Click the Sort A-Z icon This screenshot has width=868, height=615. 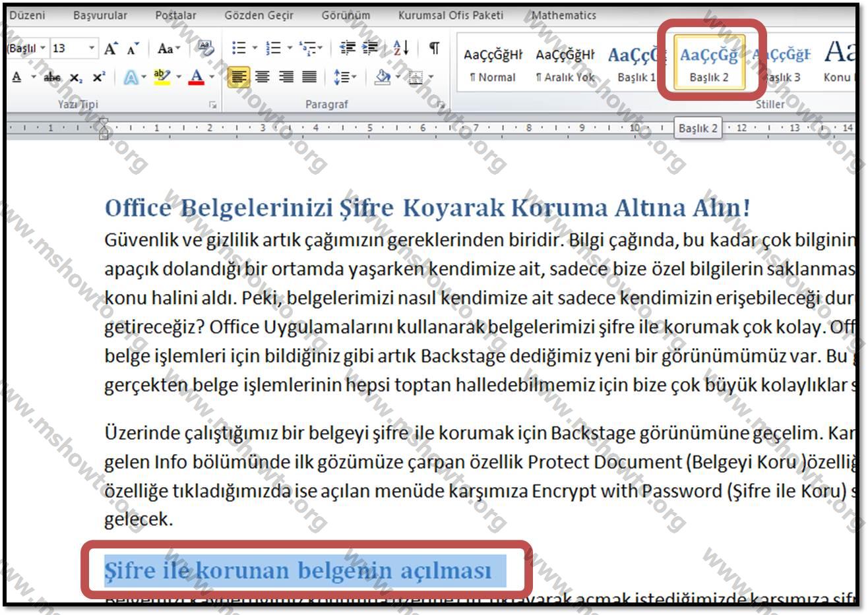(x=401, y=48)
